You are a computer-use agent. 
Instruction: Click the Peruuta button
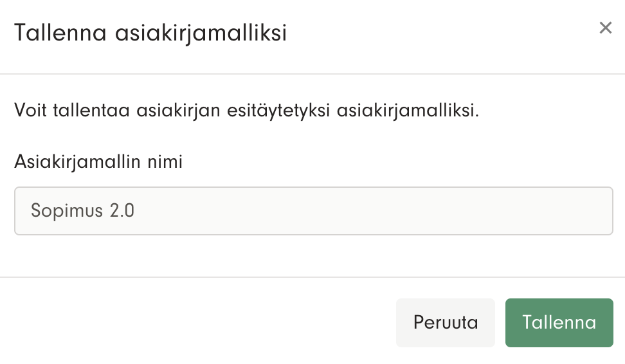pos(446,322)
